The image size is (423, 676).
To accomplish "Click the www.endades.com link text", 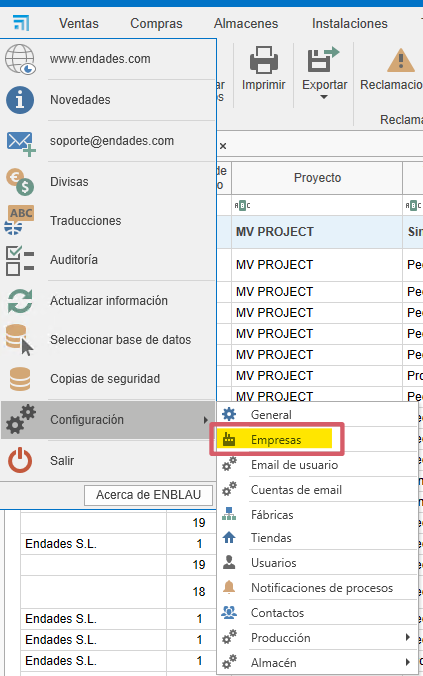I will coord(100,59).
